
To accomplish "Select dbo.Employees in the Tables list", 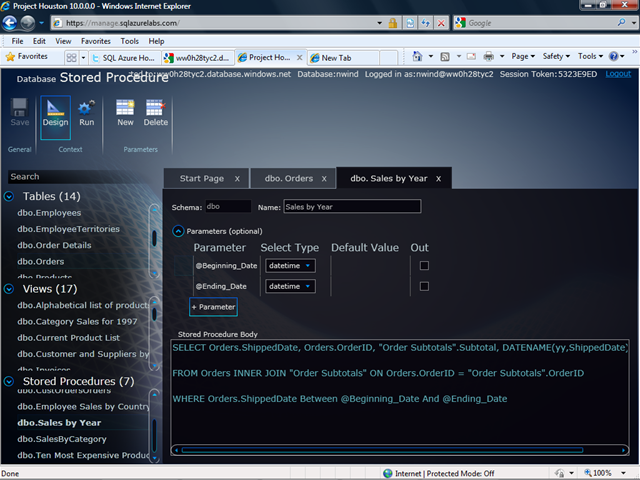I will coord(49,213).
